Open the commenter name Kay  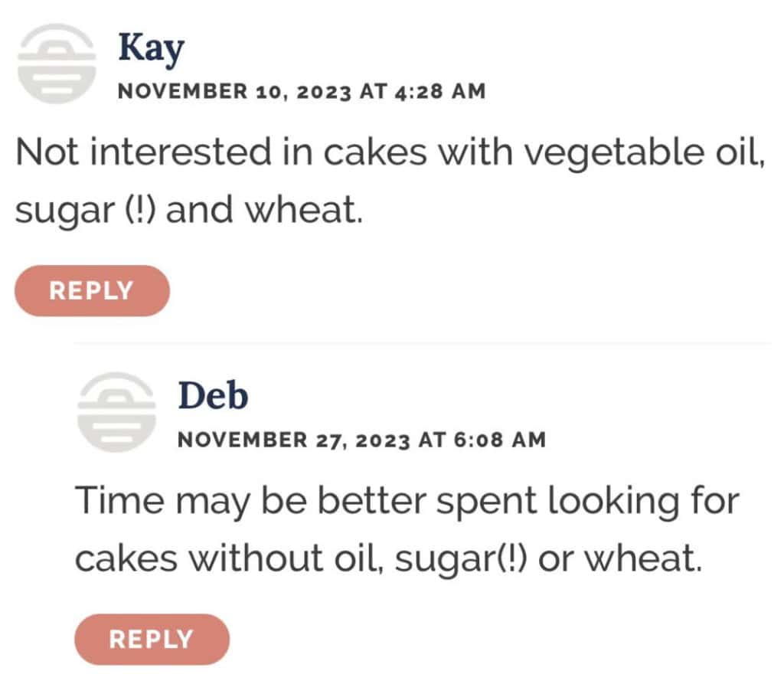coord(151,49)
